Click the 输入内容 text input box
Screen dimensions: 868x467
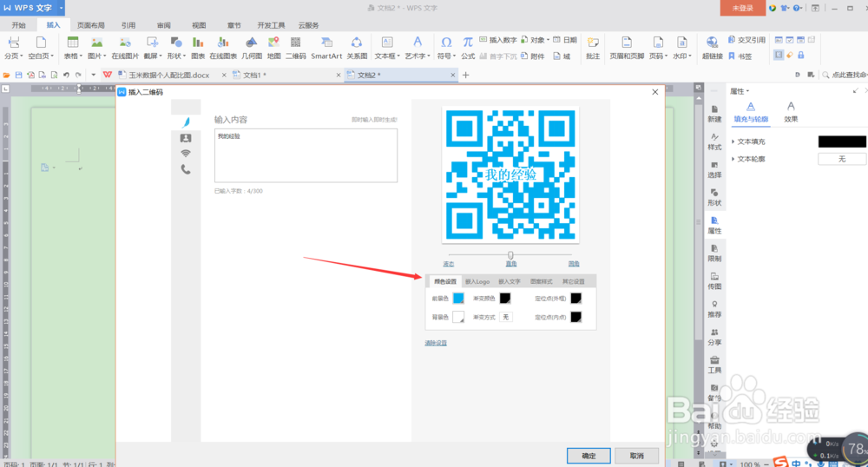click(306, 155)
